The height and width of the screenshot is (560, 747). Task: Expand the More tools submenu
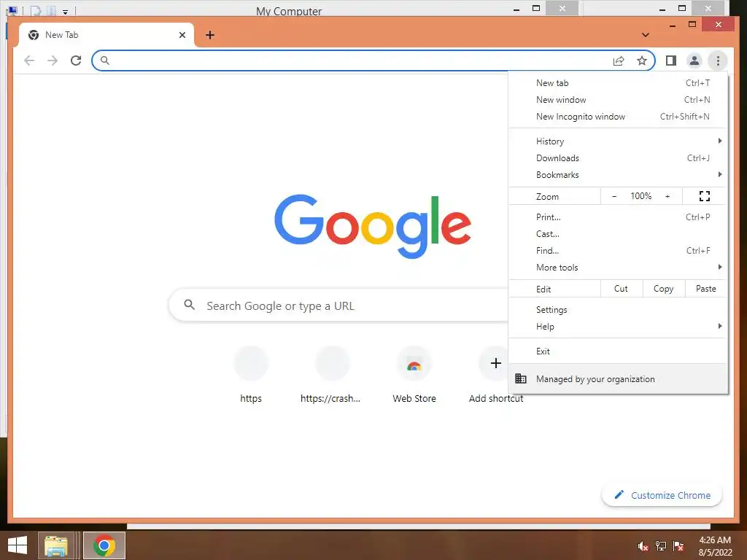pos(618,268)
